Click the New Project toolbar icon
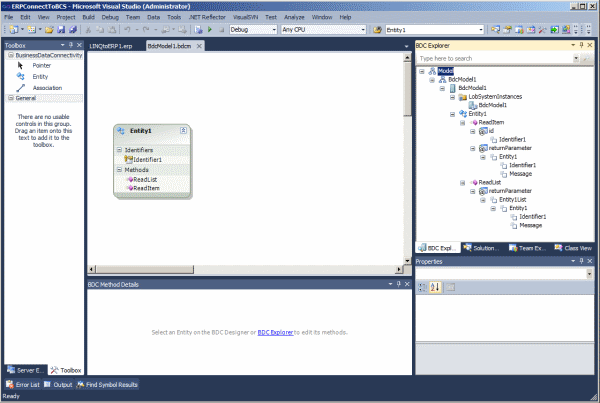The image size is (600, 403). [14, 29]
